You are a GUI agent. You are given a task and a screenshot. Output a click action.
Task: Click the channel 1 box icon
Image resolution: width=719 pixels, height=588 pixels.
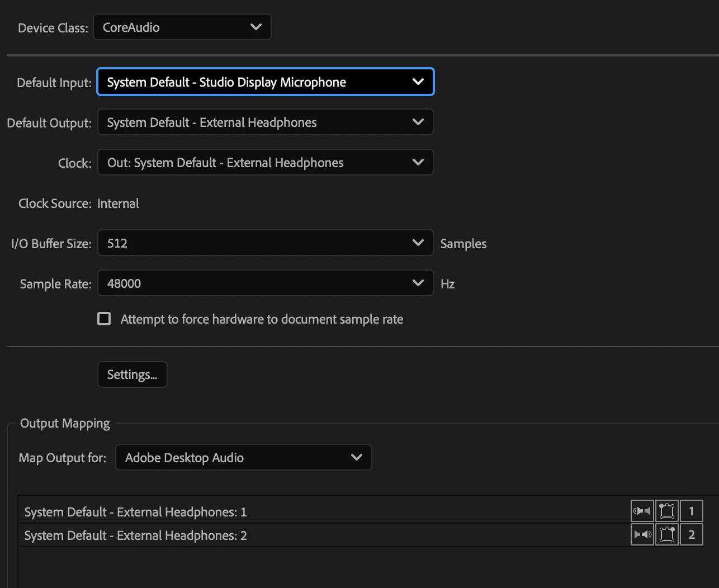(x=691, y=511)
